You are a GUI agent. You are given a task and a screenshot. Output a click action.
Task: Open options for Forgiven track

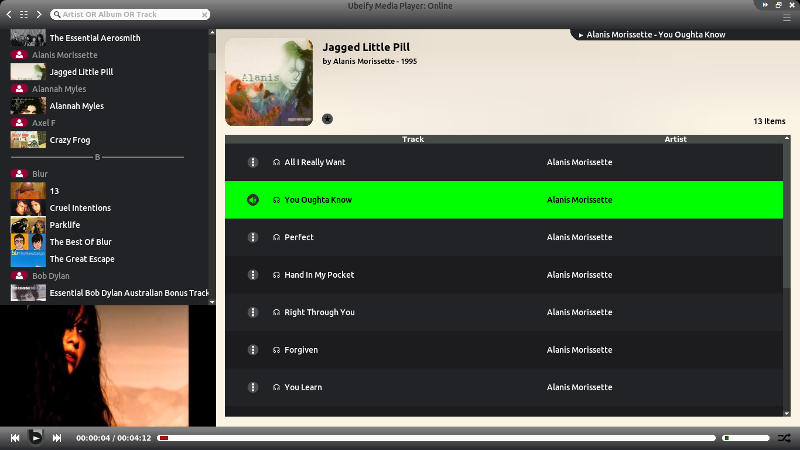pos(253,350)
